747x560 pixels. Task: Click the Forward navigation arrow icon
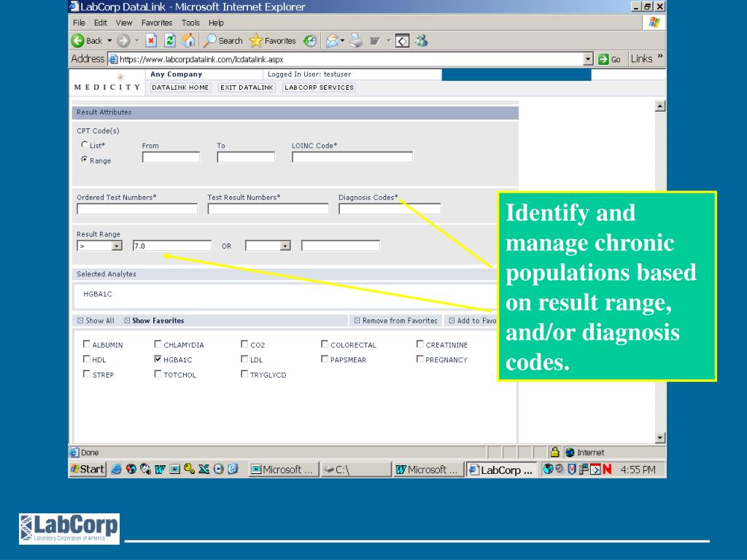(123, 41)
